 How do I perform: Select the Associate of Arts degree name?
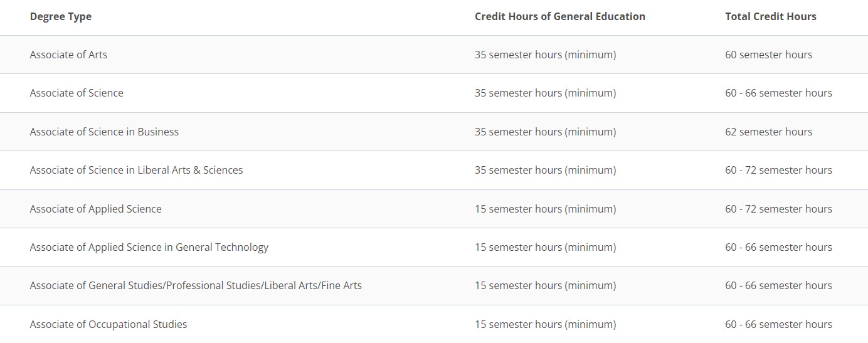tap(68, 55)
